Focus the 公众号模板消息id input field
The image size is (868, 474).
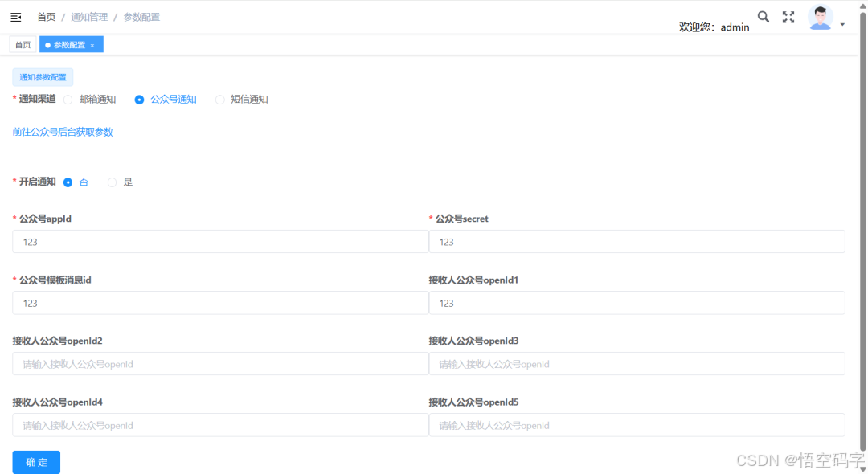coord(220,303)
